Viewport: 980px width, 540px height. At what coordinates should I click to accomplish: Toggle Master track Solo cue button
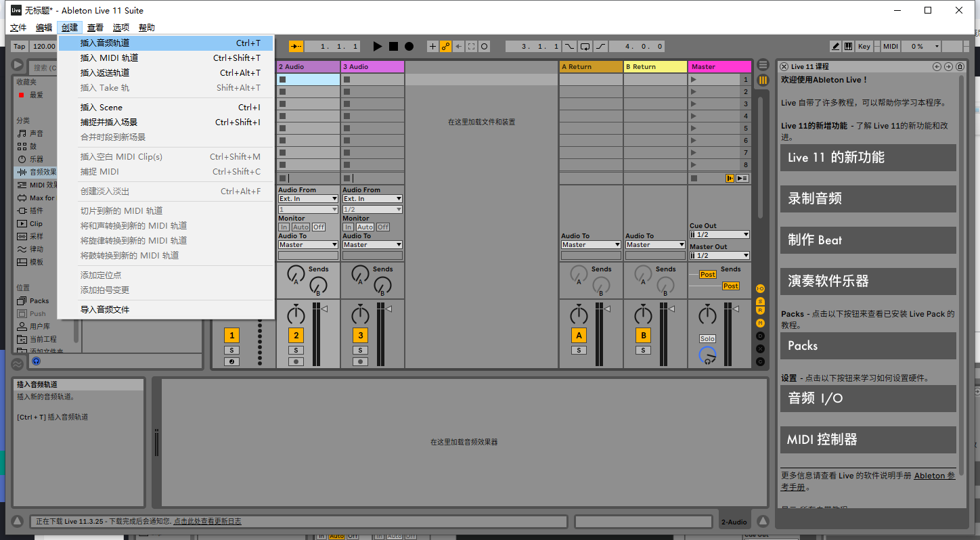pos(707,338)
